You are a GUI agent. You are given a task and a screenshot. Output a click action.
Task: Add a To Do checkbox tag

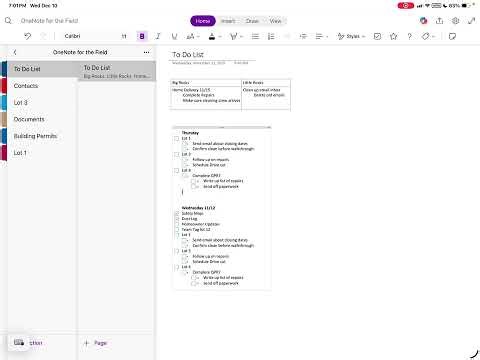click(x=377, y=36)
